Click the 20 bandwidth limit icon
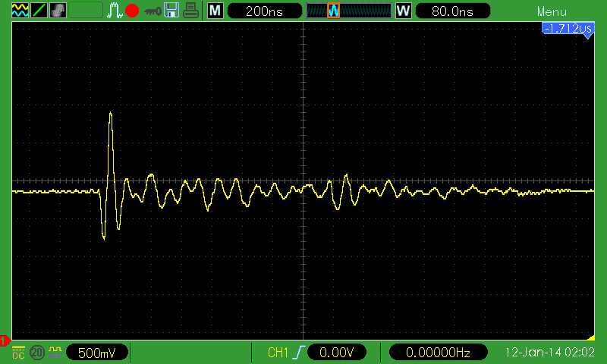607x364 pixels. (x=37, y=353)
